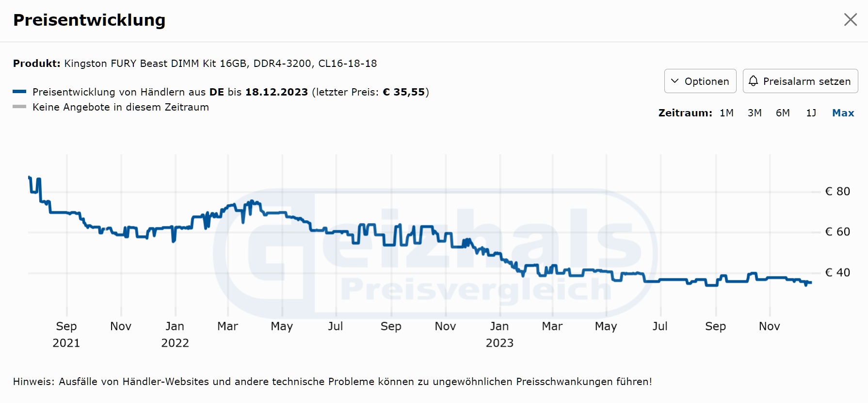This screenshot has height=403, width=868.
Task: Select the 3M time range
Action: point(755,113)
